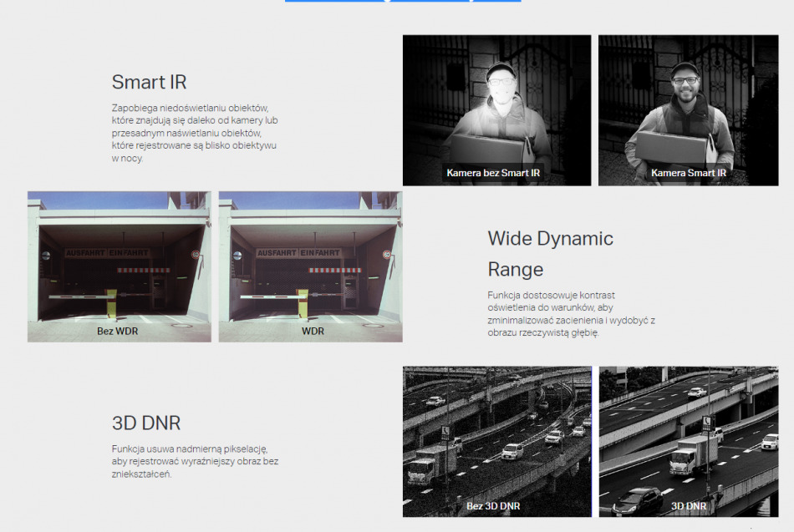Click the Smart IR description paragraph

click(194, 134)
